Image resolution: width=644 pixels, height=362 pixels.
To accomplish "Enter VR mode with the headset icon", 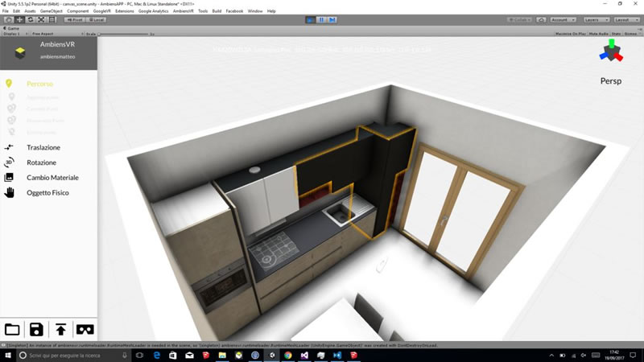I will click(x=85, y=329).
